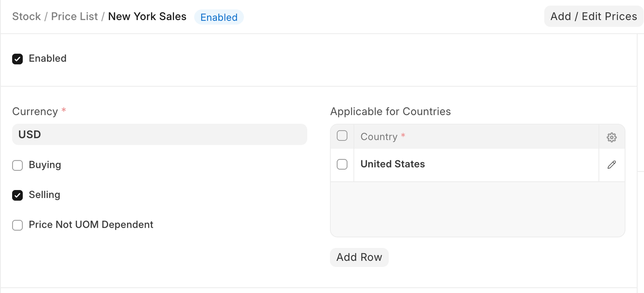This screenshot has height=293, width=644.
Task: Click the Currency field showing USD
Action: (159, 135)
